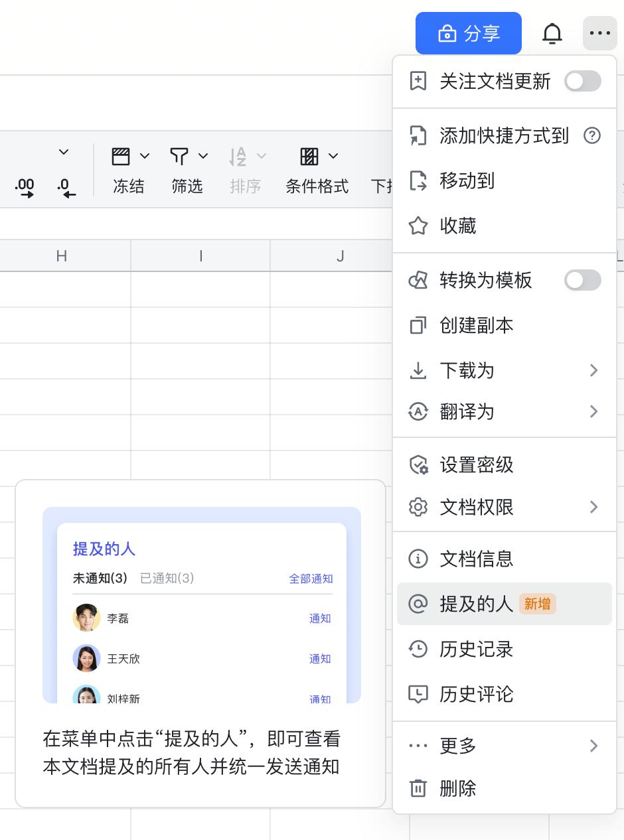Select 创建副本 in the menu
The height and width of the screenshot is (840, 624).
coord(475,325)
